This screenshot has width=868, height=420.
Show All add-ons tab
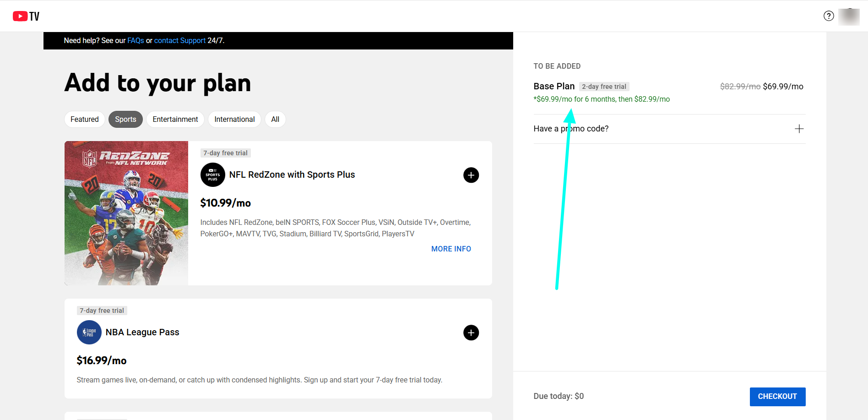click(x=275, y=120)
